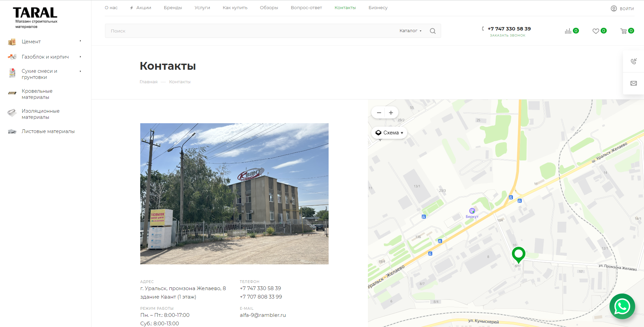
Task: Click the cart counter badge
Action: click(x=631, y=31)
